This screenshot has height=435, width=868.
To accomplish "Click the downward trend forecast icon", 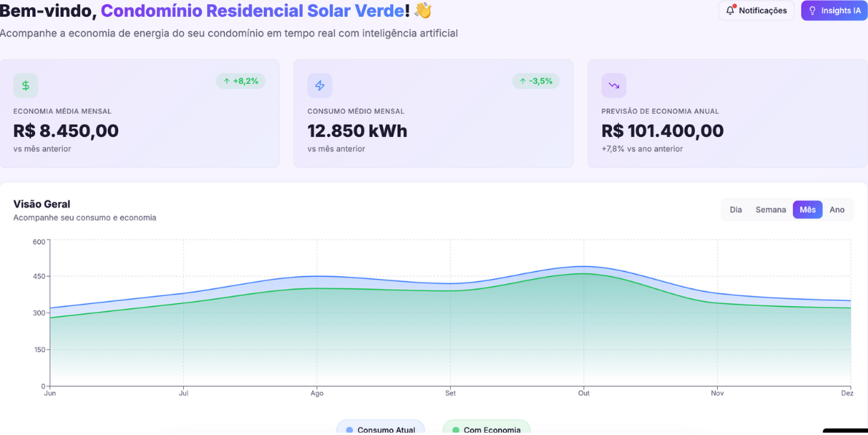I will (x=613, y=85).
